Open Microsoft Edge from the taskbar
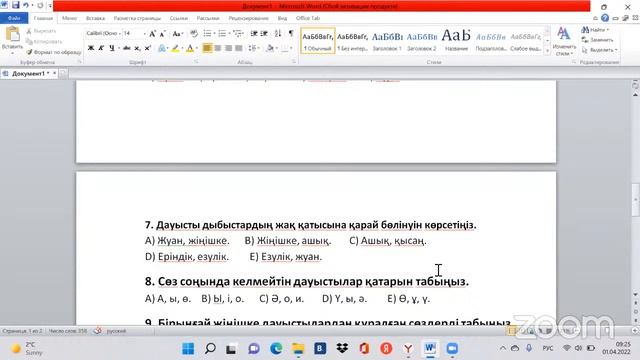This screenshot has width=640, height=360. (276, 349)
